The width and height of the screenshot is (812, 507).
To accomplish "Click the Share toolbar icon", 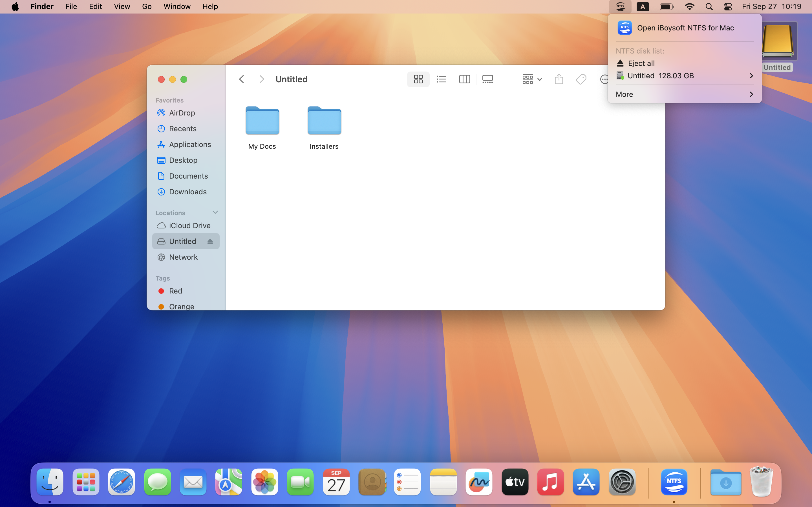I will pos(559,79).
